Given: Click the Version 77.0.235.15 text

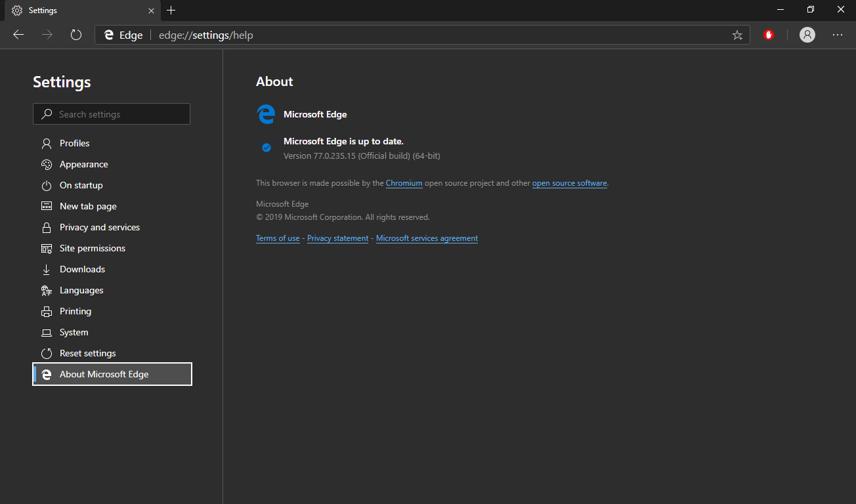Looking at the screenshot, I should coord(362,156).
